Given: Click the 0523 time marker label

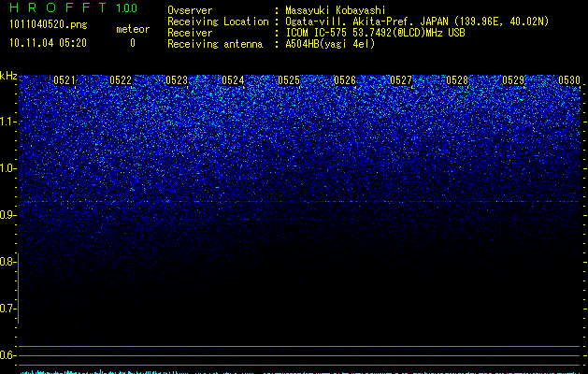Looking at the screenshot, I should point(177,80).
